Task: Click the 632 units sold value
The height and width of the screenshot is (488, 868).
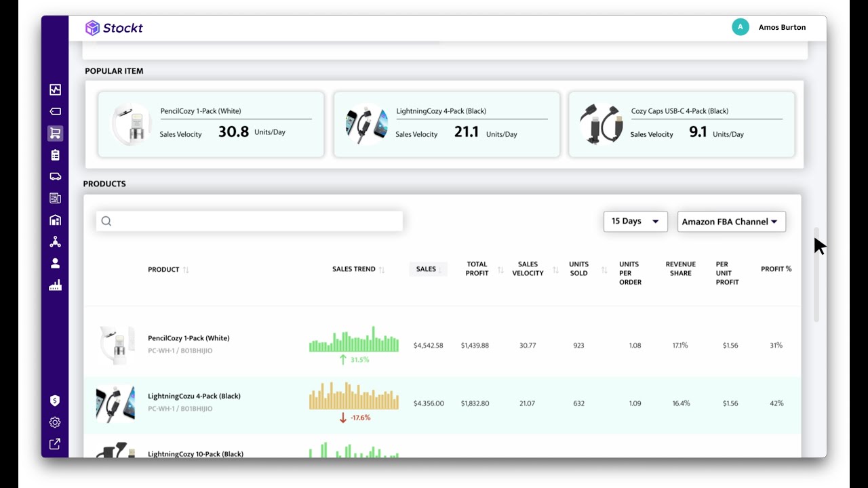Action: [578, 403]
